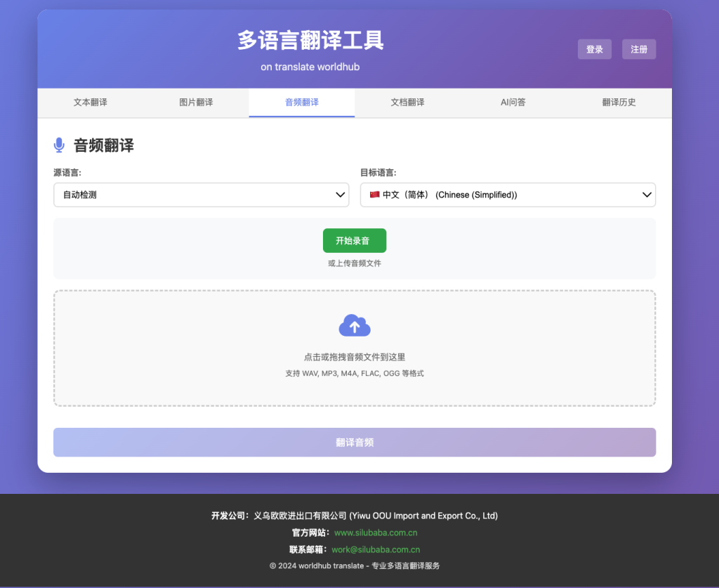Expand the 目标语言 dropdown chevron arrow
Viewport: 719px width, 588px height.
pyautogui.click(x=647, y=195)
